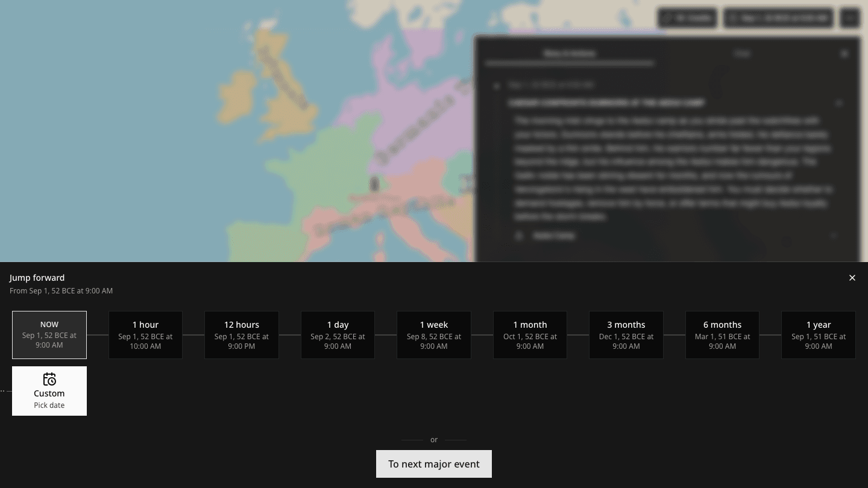Open the more options menu top right
Viewport: 868px width, 488px height.
point(850,18)
